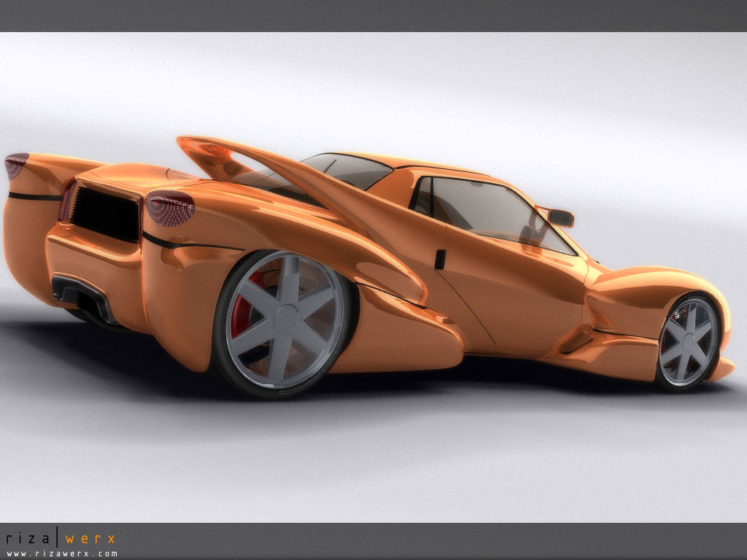Click the car's front wheel hub
Viewport: 747px width, 560px height.
(688, 341)
